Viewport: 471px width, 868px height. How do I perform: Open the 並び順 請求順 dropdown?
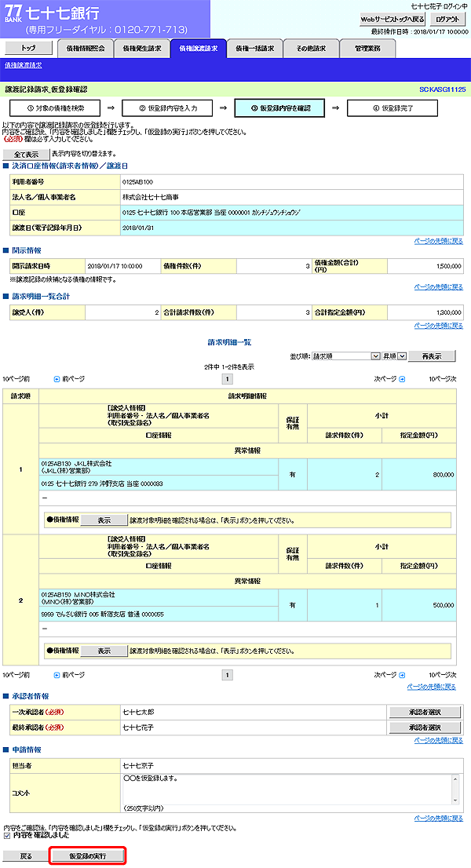click(x=346, y=356)
